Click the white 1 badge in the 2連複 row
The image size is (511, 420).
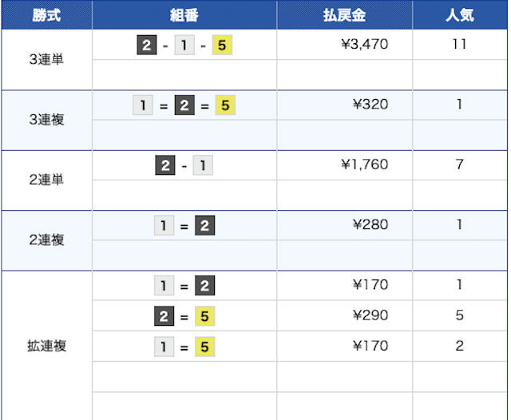164,226
